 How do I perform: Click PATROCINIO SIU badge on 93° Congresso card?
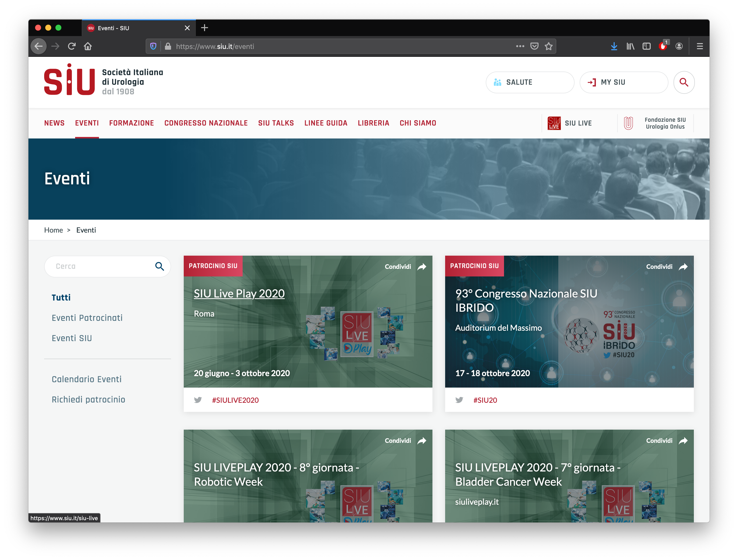pos(474,266)
